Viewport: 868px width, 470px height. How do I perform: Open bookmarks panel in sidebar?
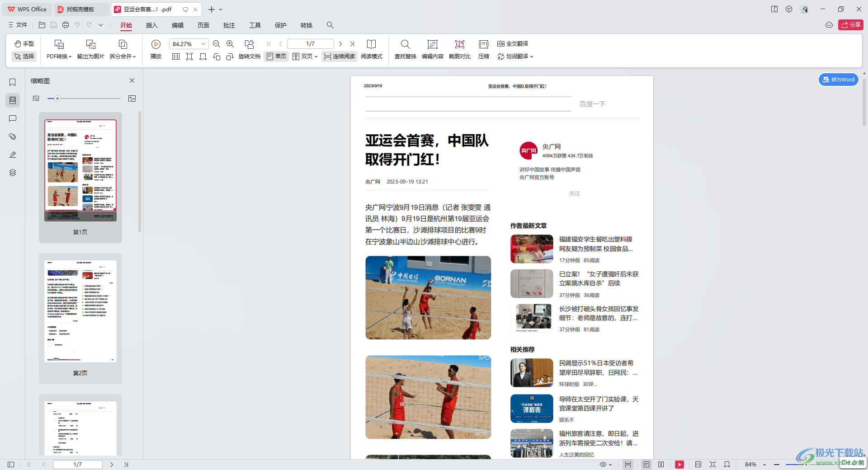click(13, 82)
